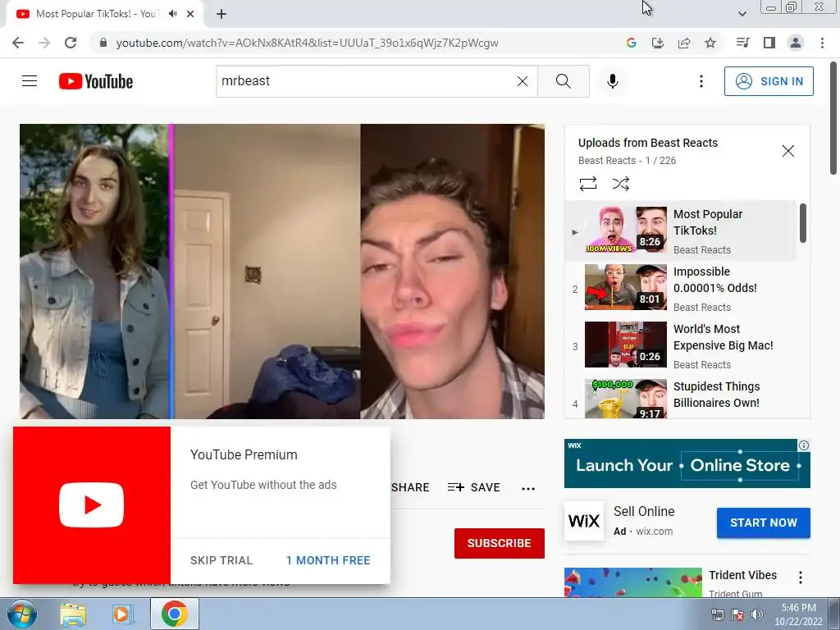Open Wix logo in ad
This screenshot has width=840, height=630.
[x=584, y=521]
